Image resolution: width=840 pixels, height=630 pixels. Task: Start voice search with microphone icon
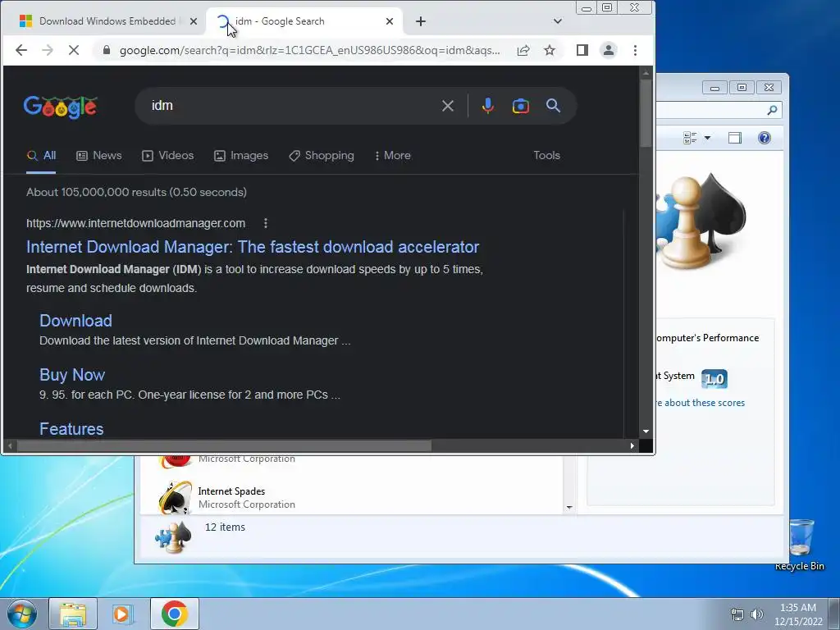(487, 106)
